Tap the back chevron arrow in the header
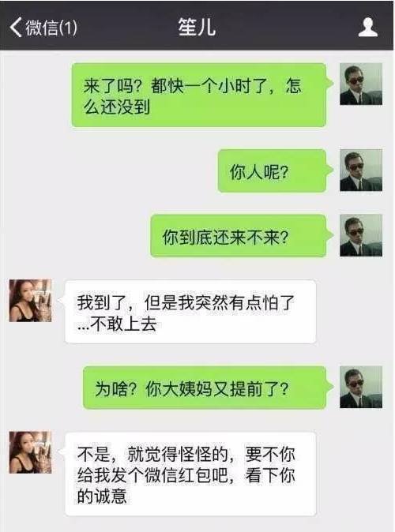 (16, 27)
